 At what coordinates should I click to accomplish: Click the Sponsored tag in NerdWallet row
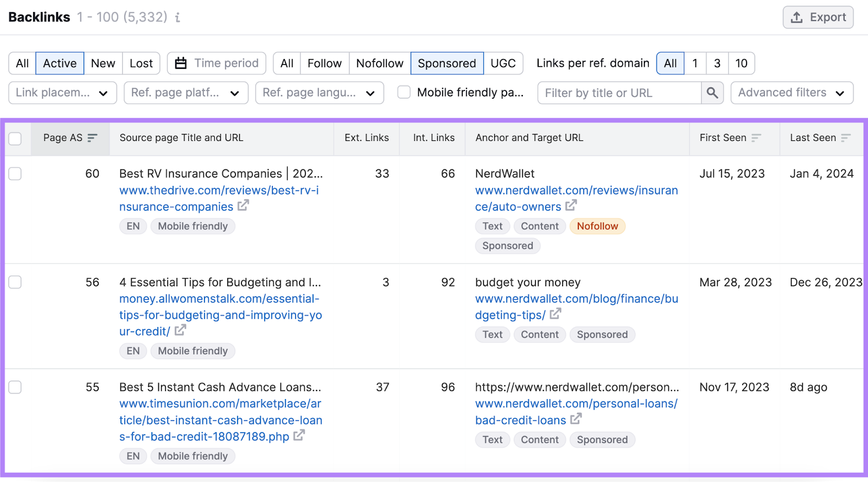click(x=508, y=246)
